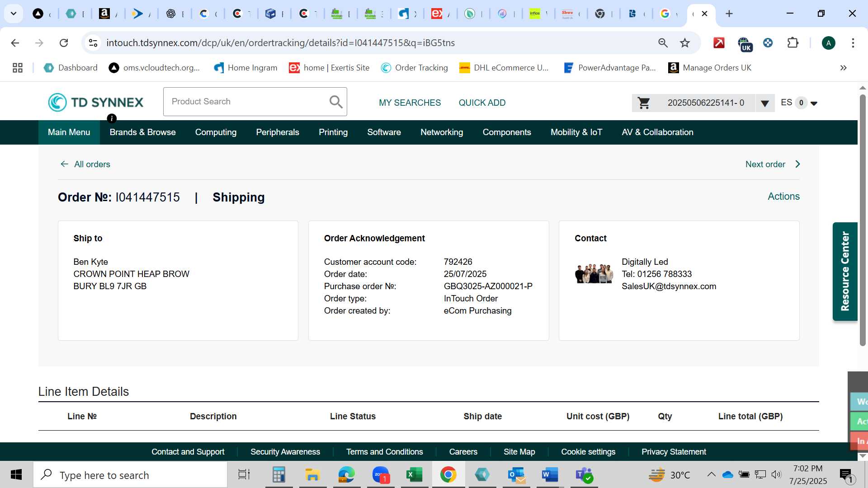Click the site information icon in address bar
868x488 pixels.
tap(93, 43)
